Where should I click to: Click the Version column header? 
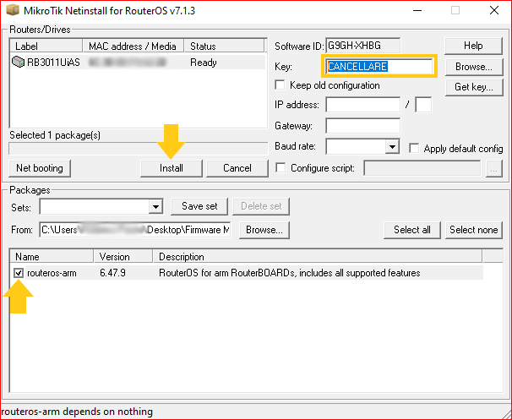coord(123,257)
